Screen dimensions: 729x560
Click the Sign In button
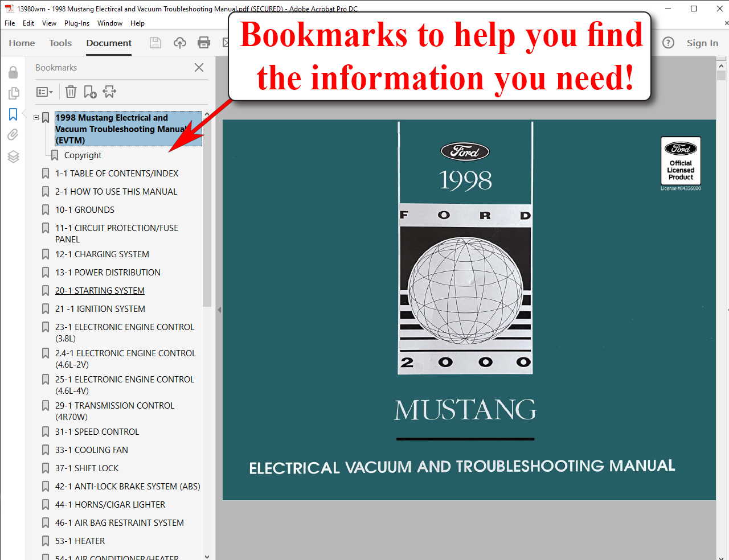(702, 43)
